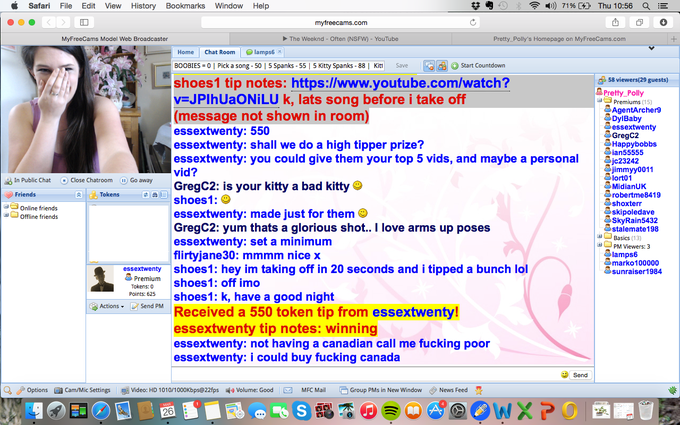This screenshot has width=680, height=425.
Task: Click the essextwenty avatar thumbnail
Action: (x=102, y=278)
